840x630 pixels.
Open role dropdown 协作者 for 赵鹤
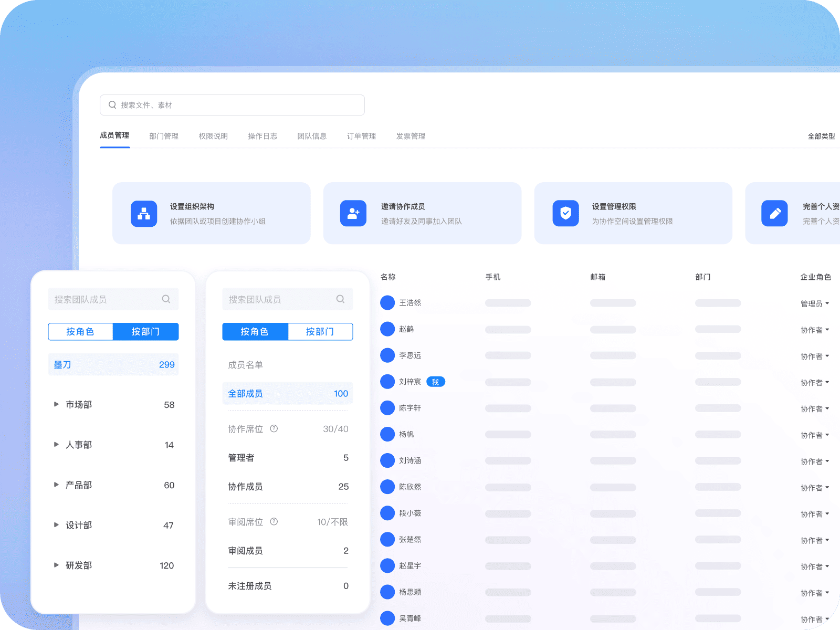click(815, 330)
